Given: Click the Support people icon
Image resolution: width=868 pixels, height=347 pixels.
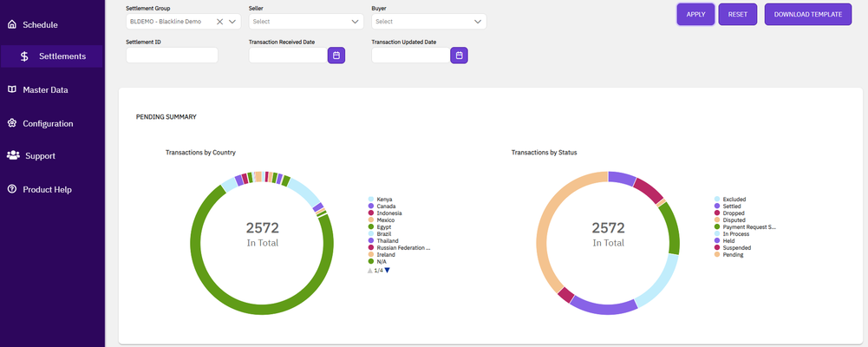Looking at the screenshot, I should 13,156.
